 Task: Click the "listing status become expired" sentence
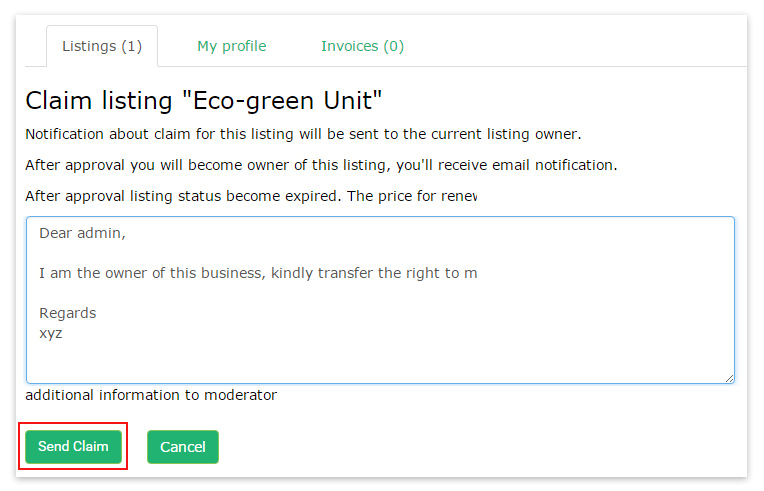coord(250,196)
